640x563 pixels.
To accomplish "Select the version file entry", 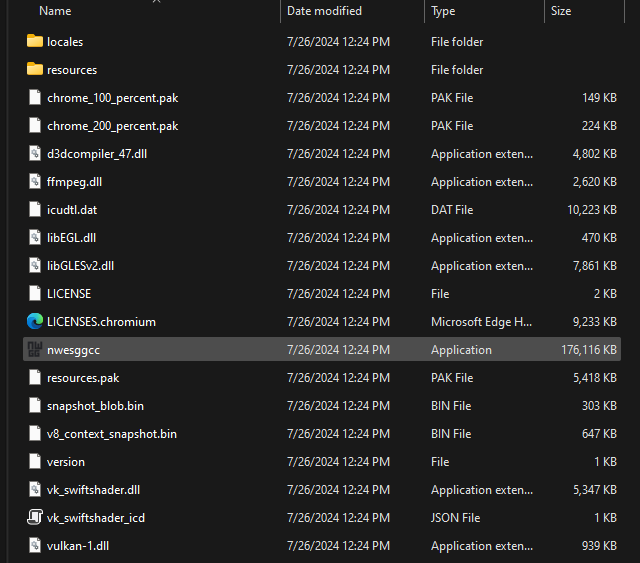I will [66, 462].
